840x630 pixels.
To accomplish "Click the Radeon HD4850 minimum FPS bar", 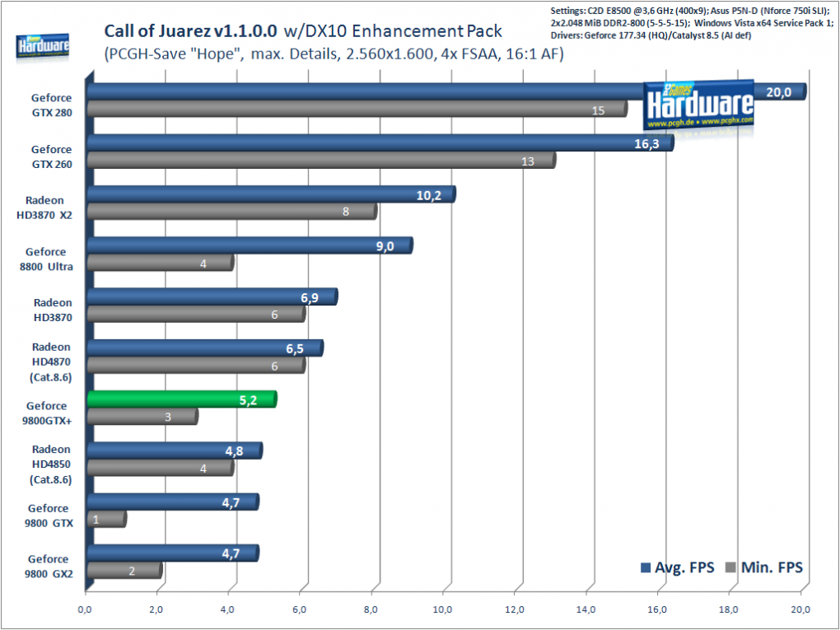I will (x=161, y=468).
